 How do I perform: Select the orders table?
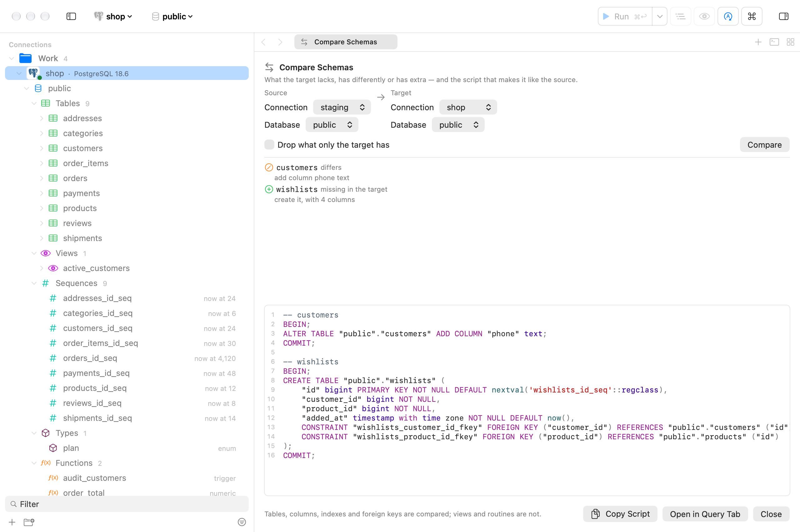tap(127, 178)
